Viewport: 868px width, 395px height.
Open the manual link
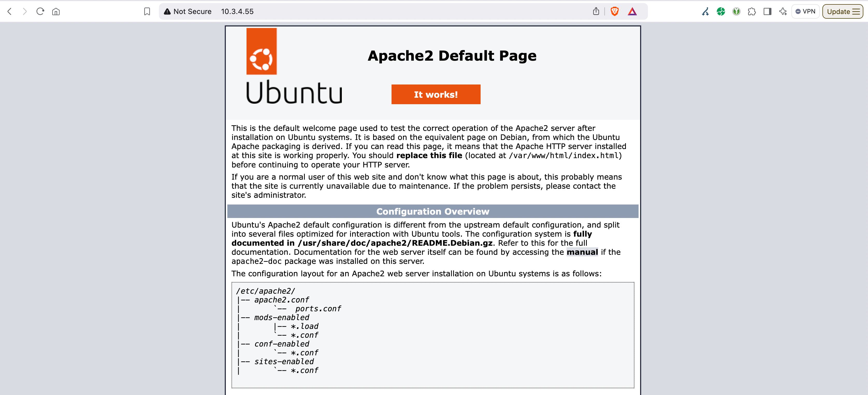pyautogui.click(x=582, y=252)
